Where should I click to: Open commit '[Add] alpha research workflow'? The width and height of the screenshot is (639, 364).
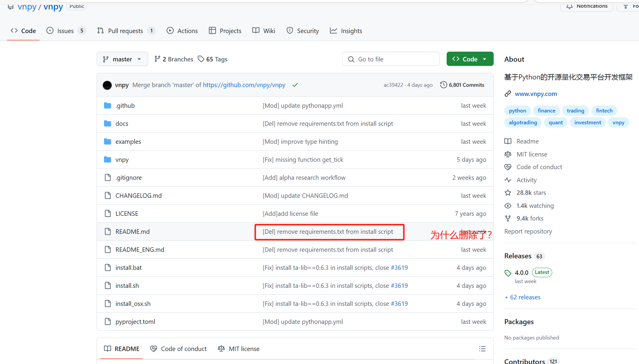point(304,178)
